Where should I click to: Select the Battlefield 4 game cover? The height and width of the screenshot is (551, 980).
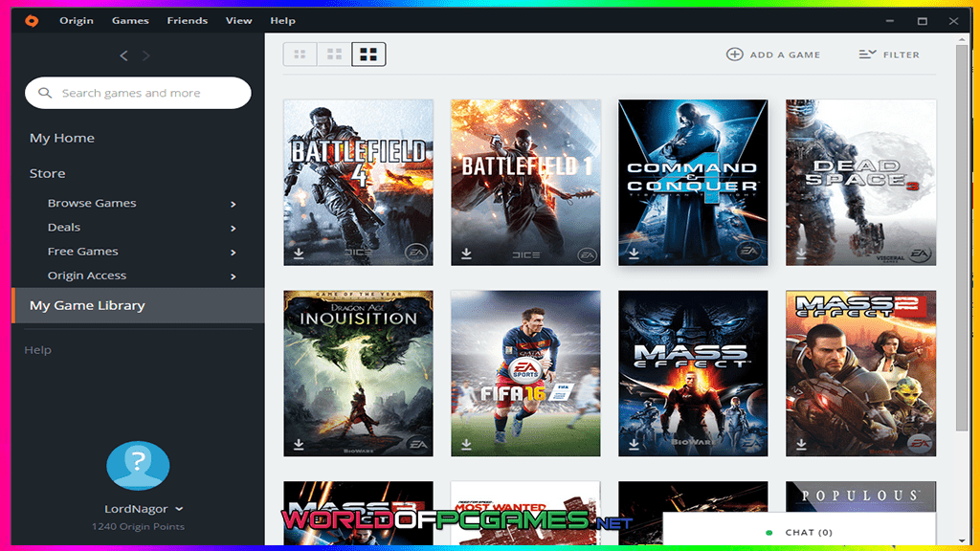pos(358,183)
